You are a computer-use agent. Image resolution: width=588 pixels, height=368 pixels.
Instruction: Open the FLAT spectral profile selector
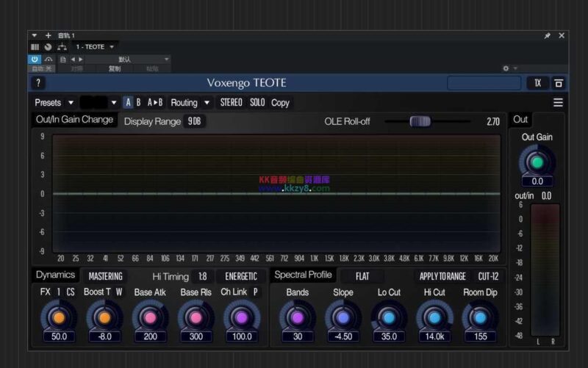pyautogui.click(x=362, y=277)
